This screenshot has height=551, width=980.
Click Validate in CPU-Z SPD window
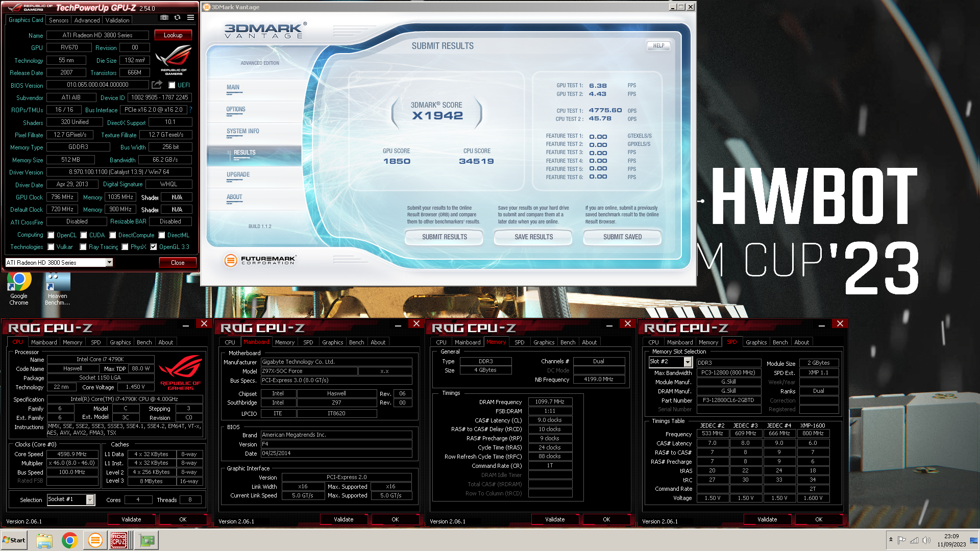[x=767, y=519]
